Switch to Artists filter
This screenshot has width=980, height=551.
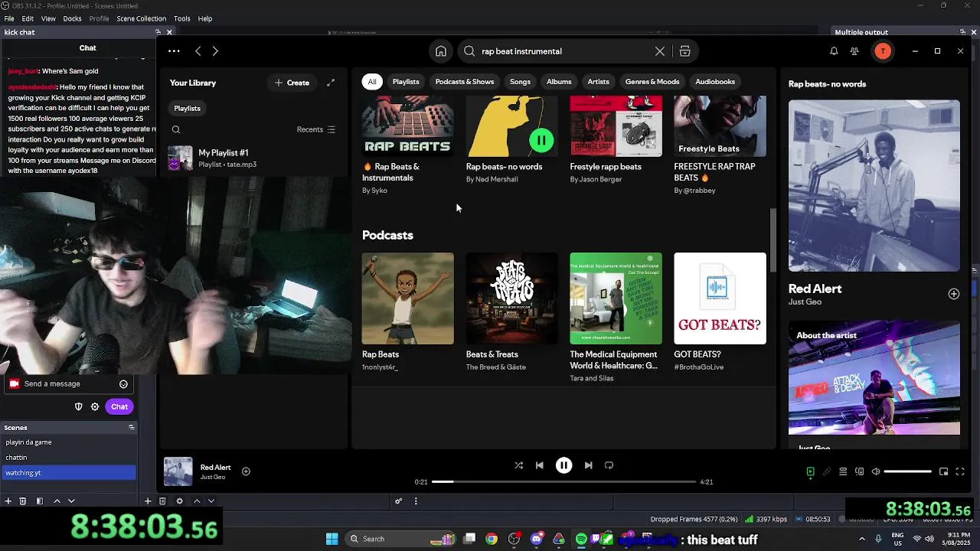598,82
